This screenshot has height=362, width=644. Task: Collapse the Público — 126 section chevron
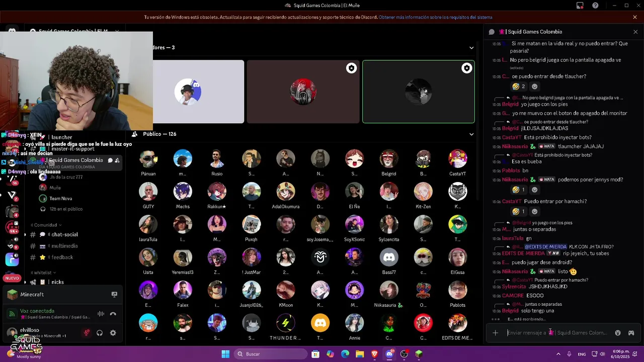pos(471,134)
